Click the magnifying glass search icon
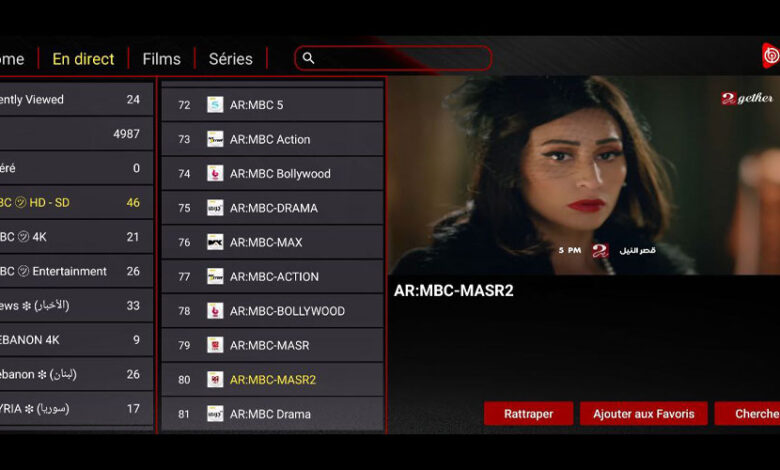 309,59
